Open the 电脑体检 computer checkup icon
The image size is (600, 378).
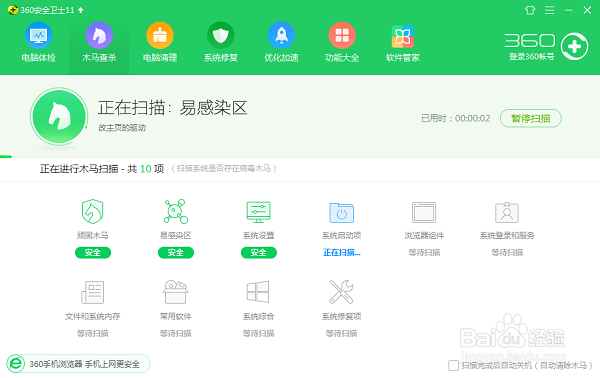(38, 36)
